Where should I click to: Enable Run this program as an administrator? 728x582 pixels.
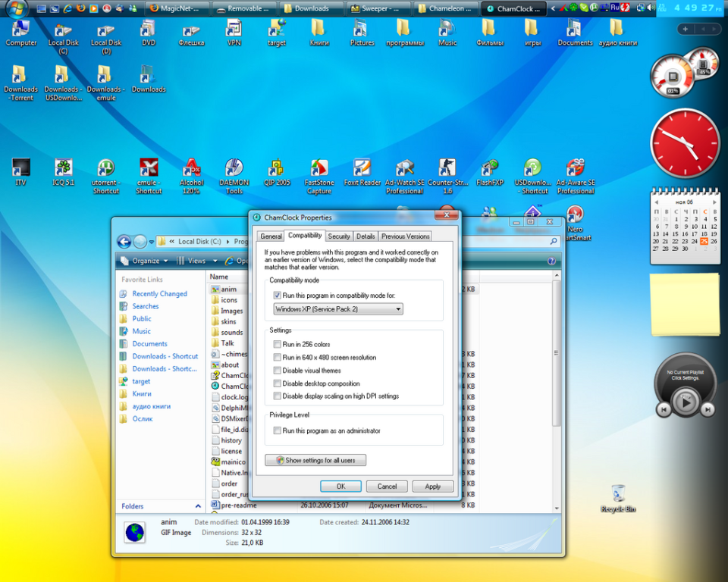coord(278,430)
